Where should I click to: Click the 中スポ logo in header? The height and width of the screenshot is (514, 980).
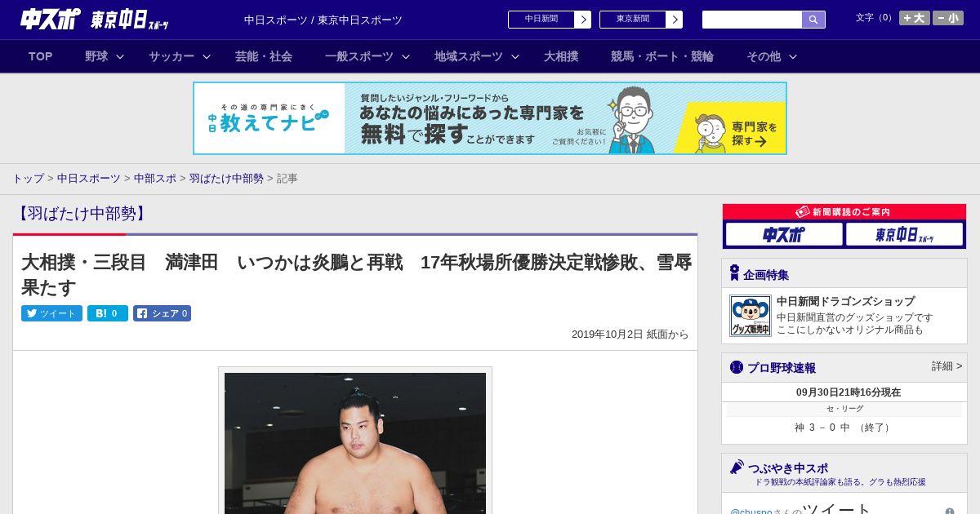coord(51,19)
